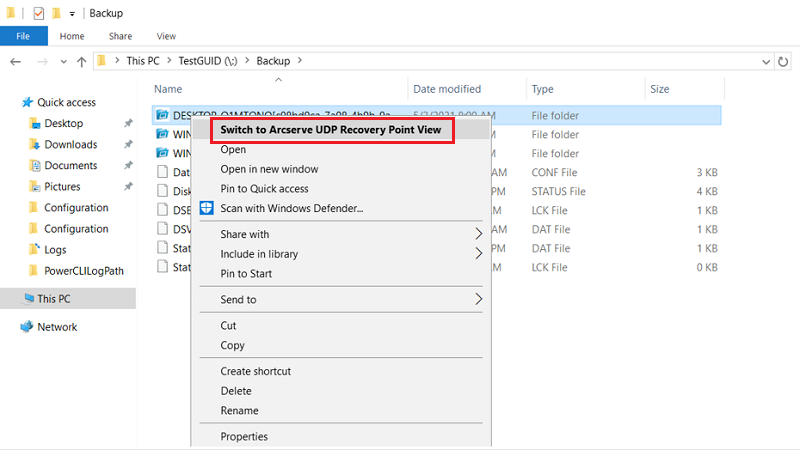Click TestGUID in the address breadcrumb
800x450 pixels.
[x=208, y=61]
